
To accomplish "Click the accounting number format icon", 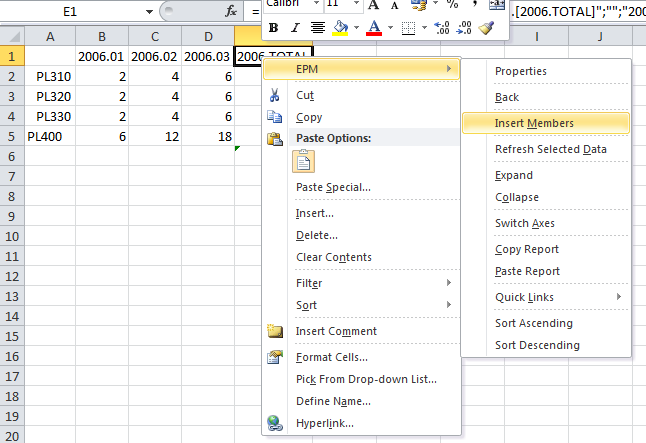I will point(419,5).
